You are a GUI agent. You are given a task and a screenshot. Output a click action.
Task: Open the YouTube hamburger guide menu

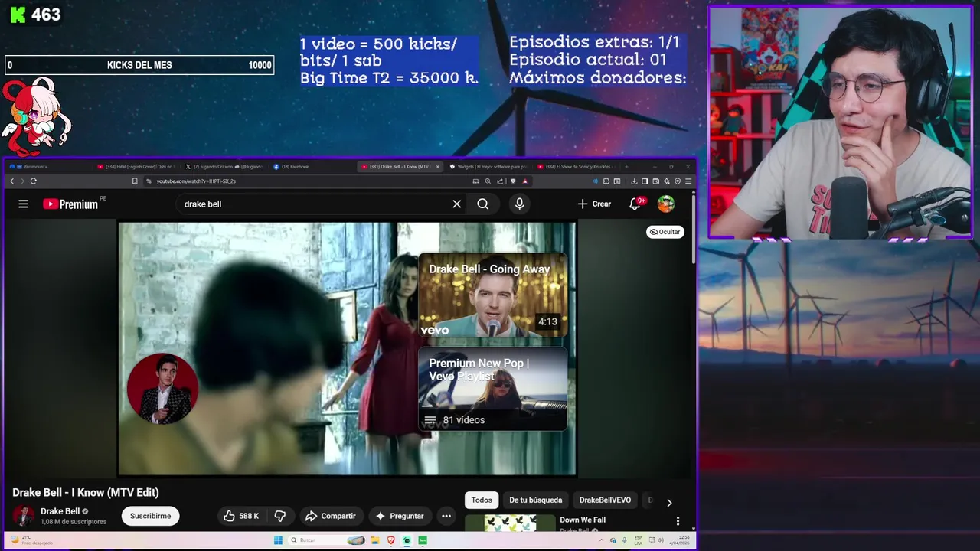[x=23, y=204]
